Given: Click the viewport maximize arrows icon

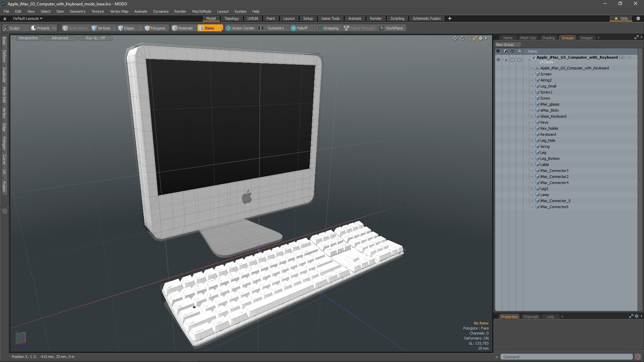Looking at the screenshot, I should [475, 38].
